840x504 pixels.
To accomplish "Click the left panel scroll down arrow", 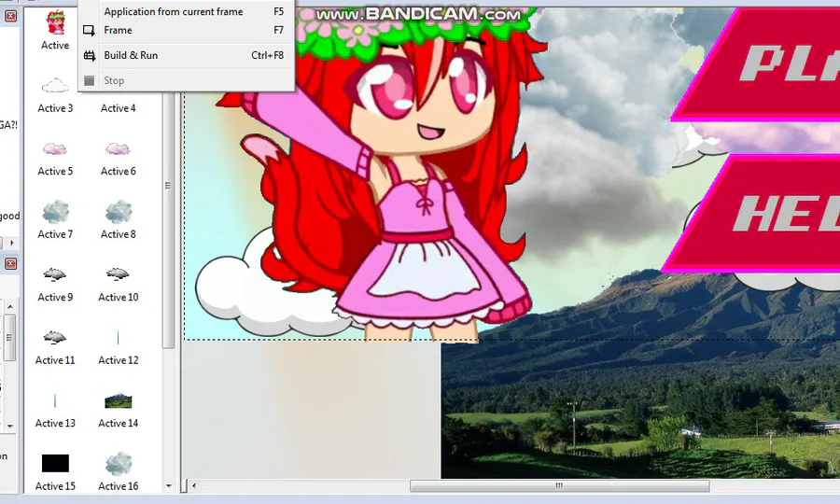I will [x=10, y=427].
